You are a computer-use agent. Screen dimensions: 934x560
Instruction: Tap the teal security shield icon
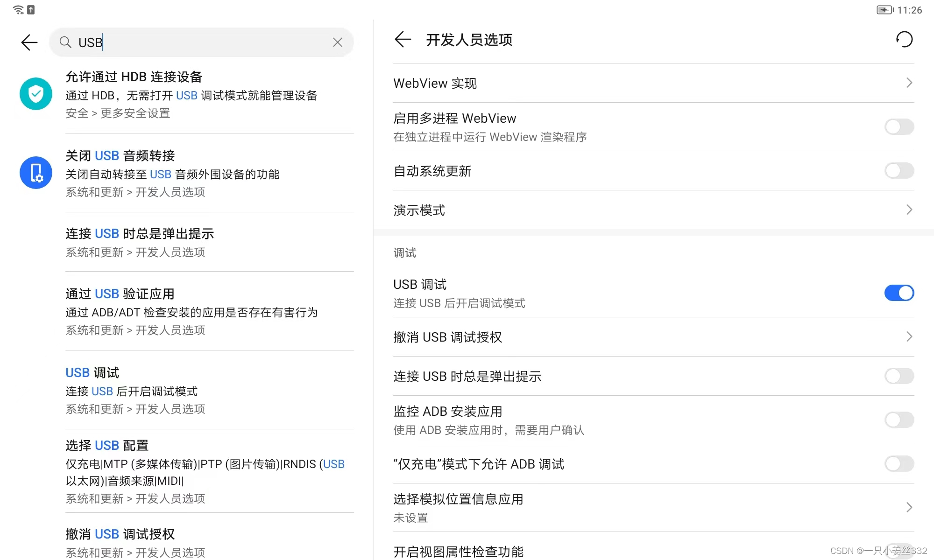point(36,94)
